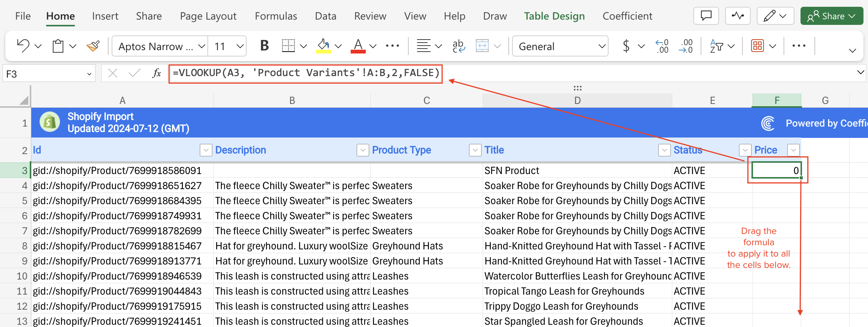Viewport: 868px width, 327px height.
Task: Open the Title column filter
Action: [x=664, y=150]
